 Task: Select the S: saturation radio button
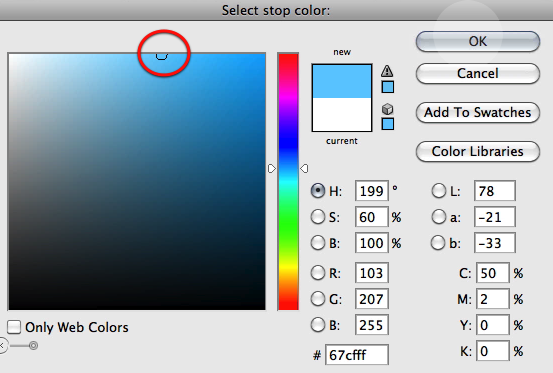[x=317, y=217]
